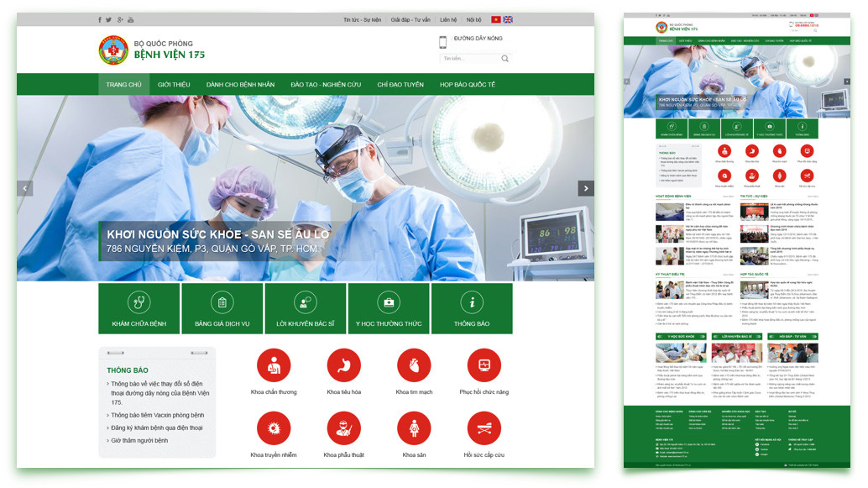Open Khoa chấn thương department icon
This screenshot has height=488, width=868.
click(x=274, y=365)
